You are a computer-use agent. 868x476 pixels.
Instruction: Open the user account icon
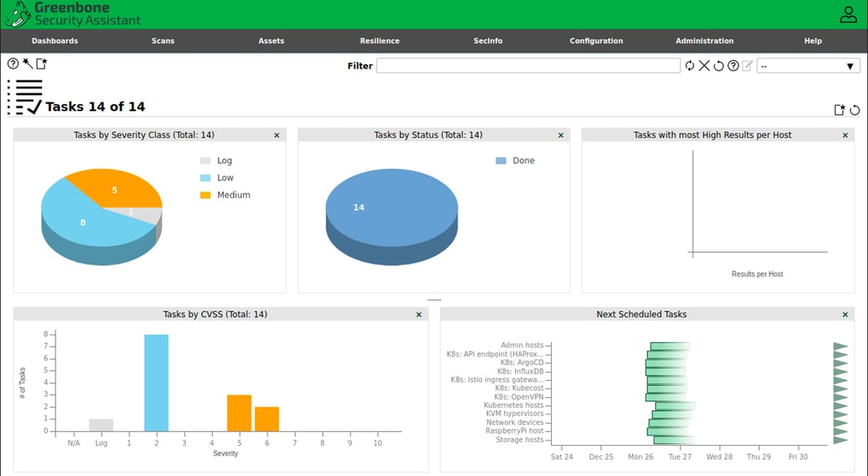tap(848, 15)
